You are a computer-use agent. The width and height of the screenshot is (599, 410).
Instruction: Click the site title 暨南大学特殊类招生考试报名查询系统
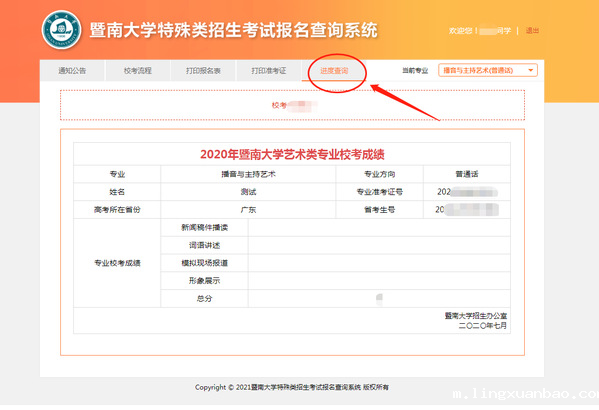pos(234,30)
